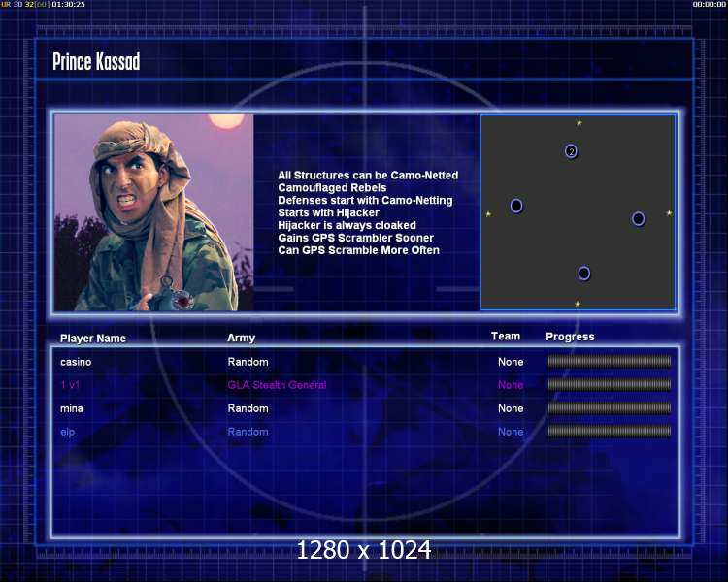728x582 pixels.
Task: Click the "Team" column header
Action: point(506,336)
